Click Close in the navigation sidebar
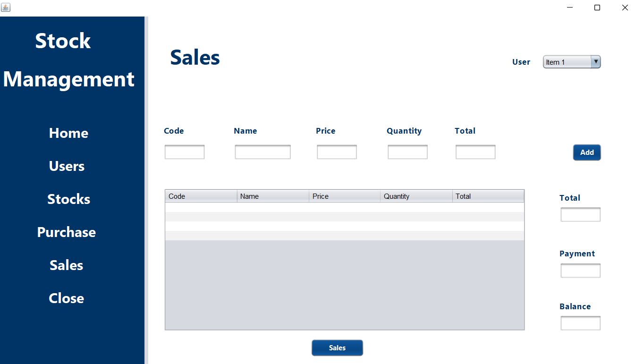Image resolution: width=635 pixels, height=364 pixels. click(66, 298)
